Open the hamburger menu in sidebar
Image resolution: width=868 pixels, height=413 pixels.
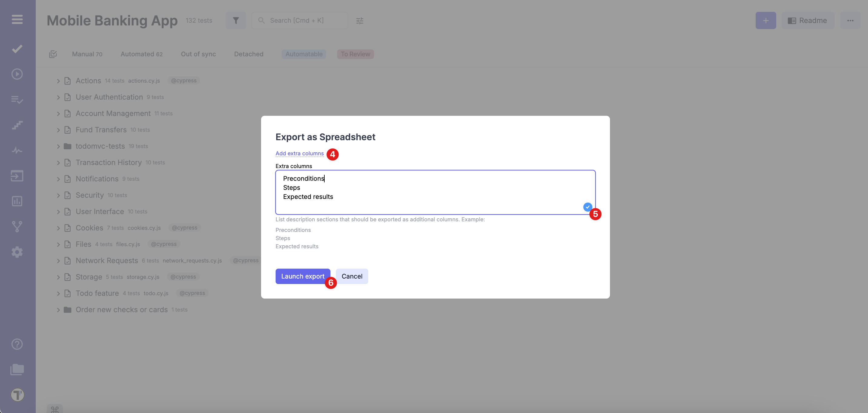pyautogui.click(x=17, y=19)
